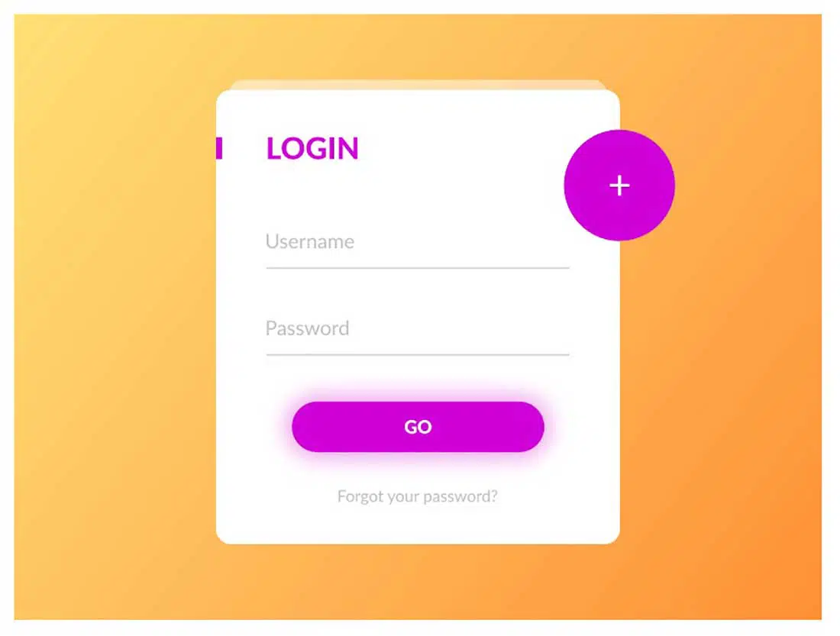Viewport: 840px width, 636px height.
Task: Click the GO label text
Action: tap(418, 427)
